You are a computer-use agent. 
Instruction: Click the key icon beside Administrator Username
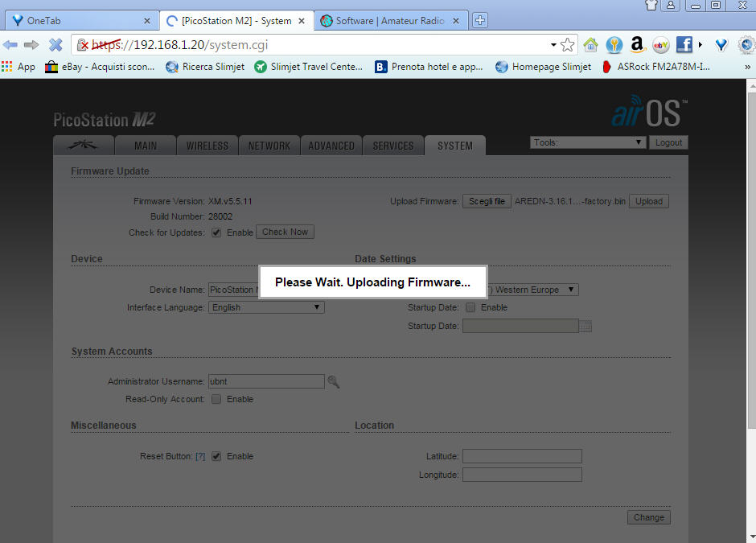point(333,382)
